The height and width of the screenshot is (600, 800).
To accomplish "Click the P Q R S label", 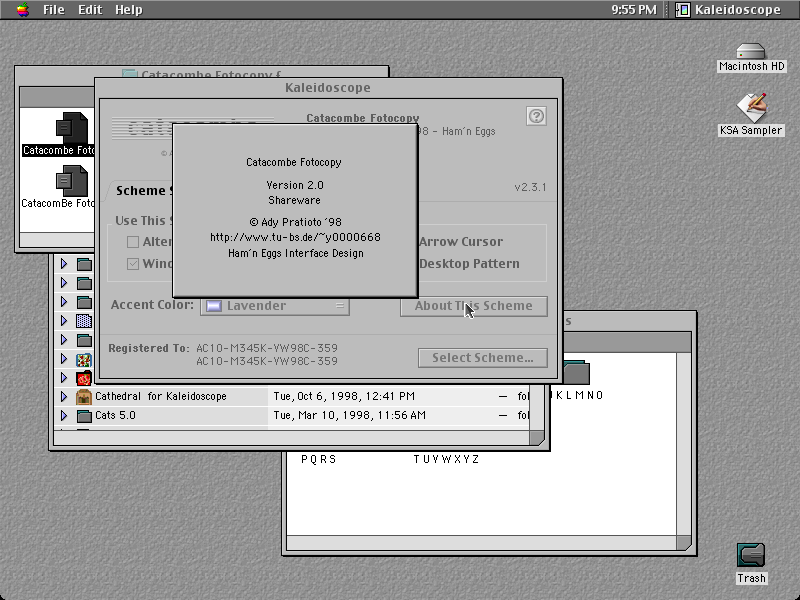I will pyautogui.click(x=318, y=459).
